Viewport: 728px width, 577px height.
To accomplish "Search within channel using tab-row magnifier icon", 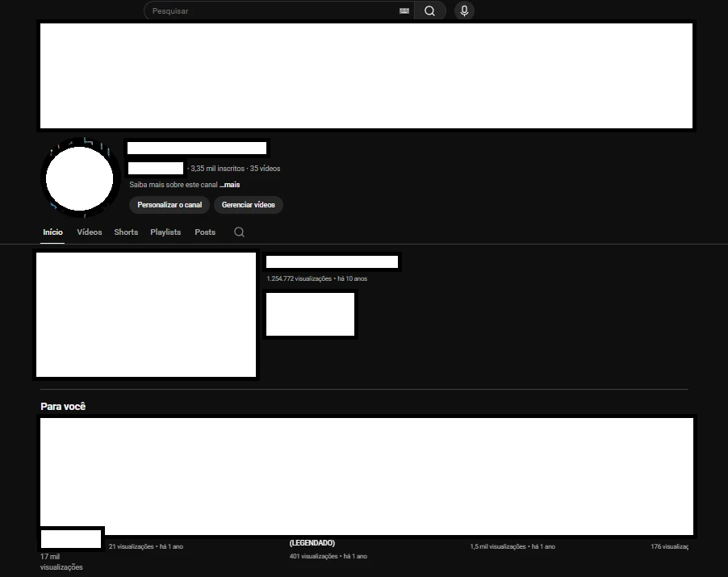I will tap(239, 232).
